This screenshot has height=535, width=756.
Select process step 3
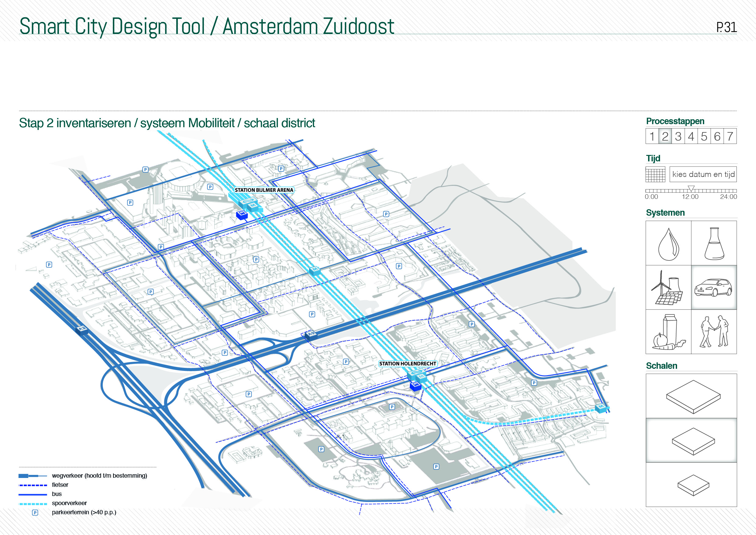(x=678, y=136)
